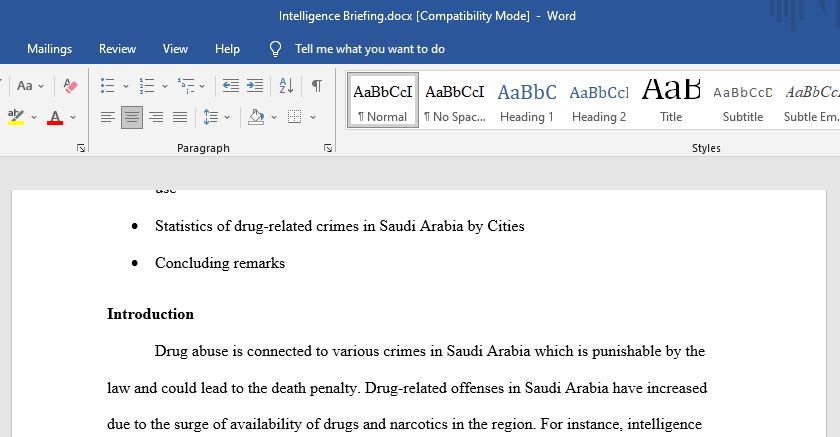The height and width of the screenshot is (437, 840).
Task: Click the Tell me lightbulb icon
Action: (x=275, y=49)
